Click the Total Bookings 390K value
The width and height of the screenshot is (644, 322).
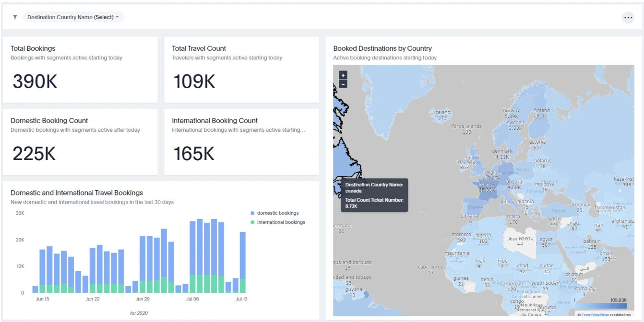coord(35,81)
